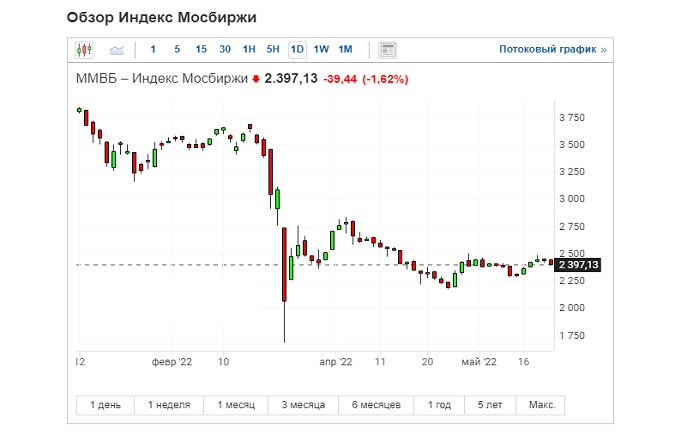Set range to 1 год
This screenshot has width=675, height=448.
point(439,405)
